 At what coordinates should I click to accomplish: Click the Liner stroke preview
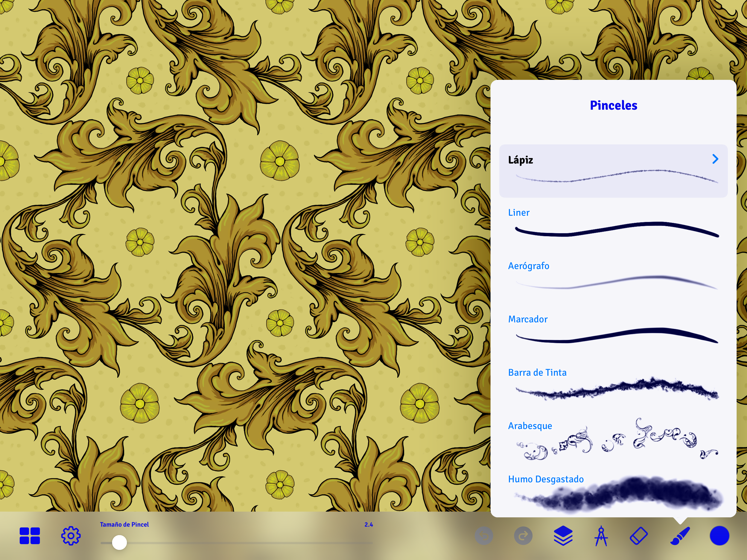tap(617, 229)
